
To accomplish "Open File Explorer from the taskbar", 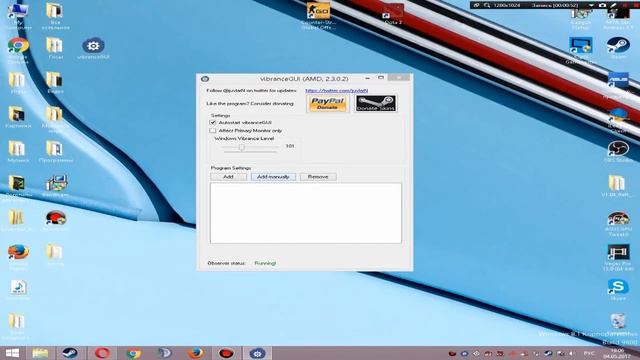I will tap(40, 353).
